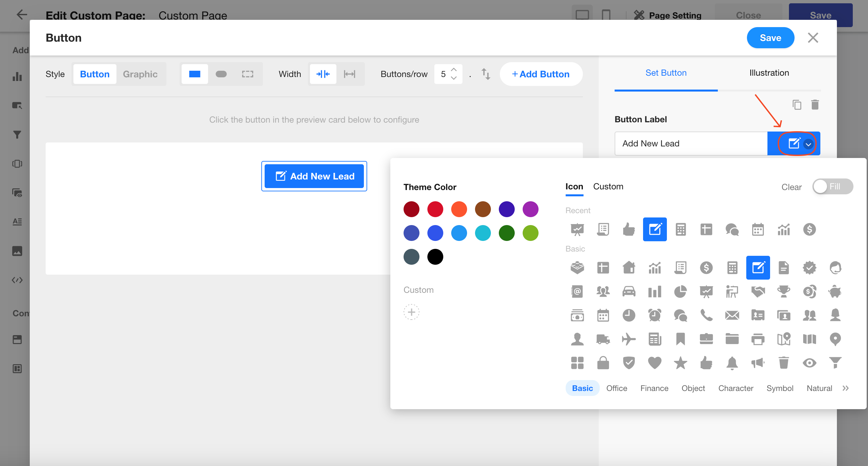Open the Finance icon category
The height and width of the screenshot is (466, 868).
pyautogui.click(x=654, y=388)
